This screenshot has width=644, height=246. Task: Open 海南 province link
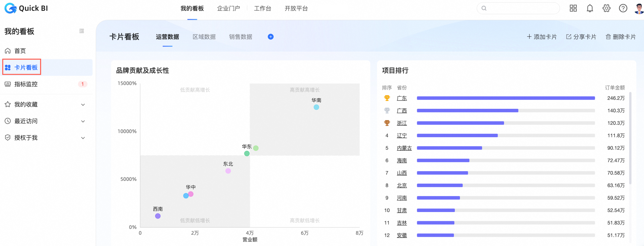[x=402, y=160]
